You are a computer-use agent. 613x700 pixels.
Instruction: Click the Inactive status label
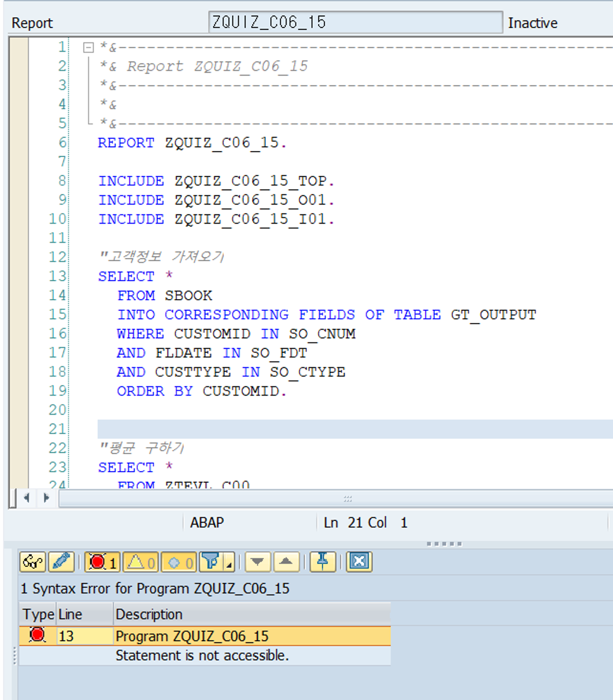533,23
